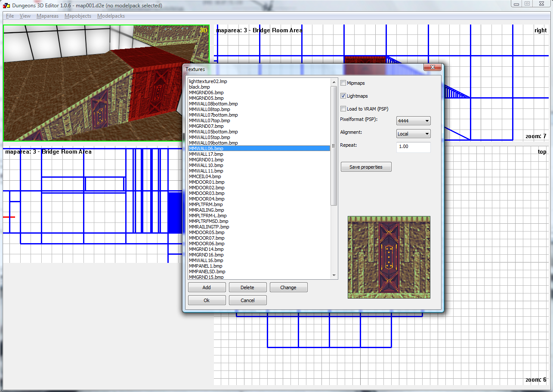Image resolution: width=553 pixels, height=392 pixels.
Task: Click the texture list vertical scrollbar thumb
Action: pyautogui.click(x=334, y=145)
